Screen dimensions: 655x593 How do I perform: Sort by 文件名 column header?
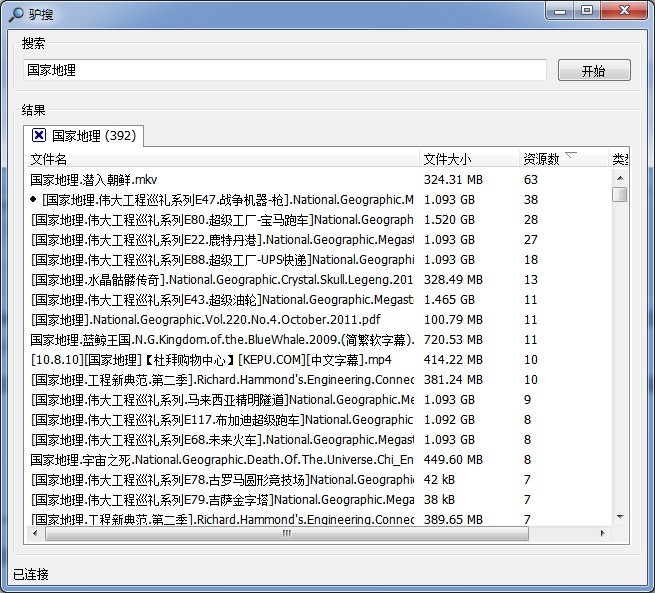click(x=223, y=159)
